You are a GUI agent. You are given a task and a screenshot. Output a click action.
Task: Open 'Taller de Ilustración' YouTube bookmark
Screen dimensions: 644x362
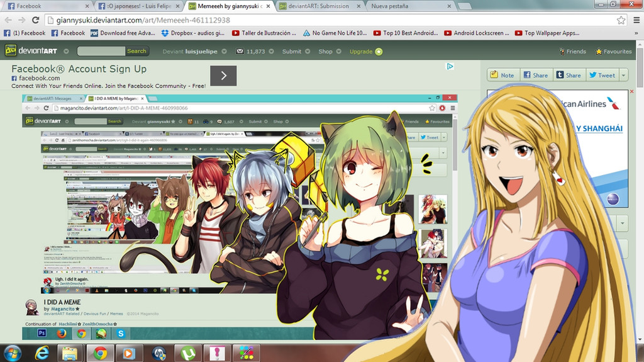click(x=264, y=33)
